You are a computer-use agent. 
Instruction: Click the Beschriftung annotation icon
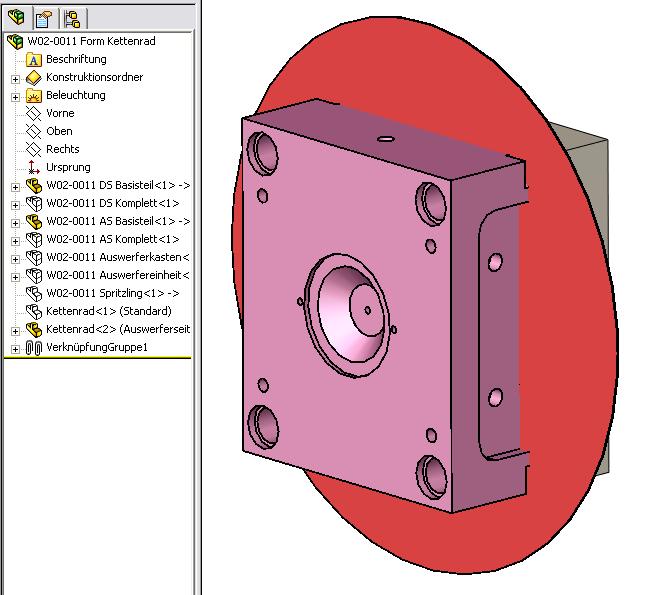pos(33,59)
